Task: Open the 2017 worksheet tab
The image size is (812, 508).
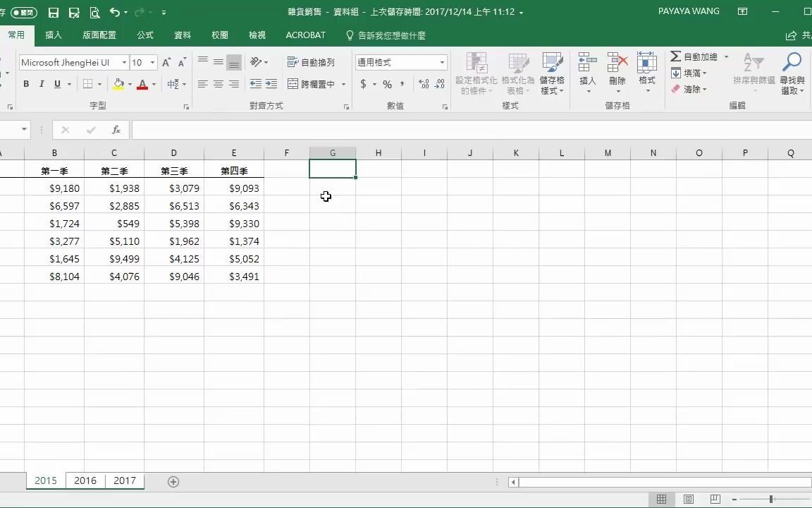Action: coord(125,480)
